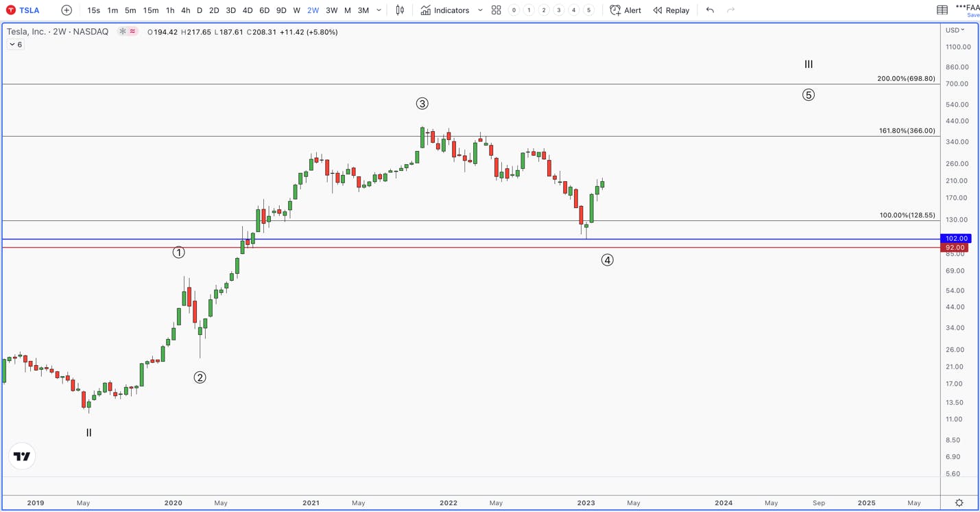980x512 pixels.
Task: Switch to 1m interval
Action: pyautogui.click(x=112, y=10)
